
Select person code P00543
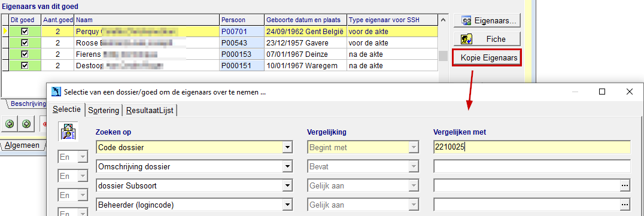(242, 42)
